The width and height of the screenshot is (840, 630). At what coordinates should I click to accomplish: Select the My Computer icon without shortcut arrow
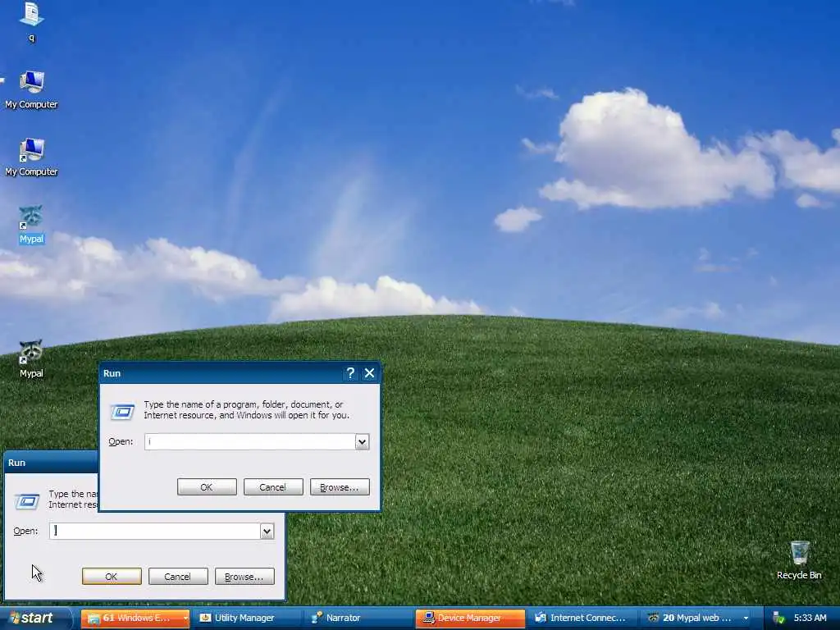(x=32, y=89)
